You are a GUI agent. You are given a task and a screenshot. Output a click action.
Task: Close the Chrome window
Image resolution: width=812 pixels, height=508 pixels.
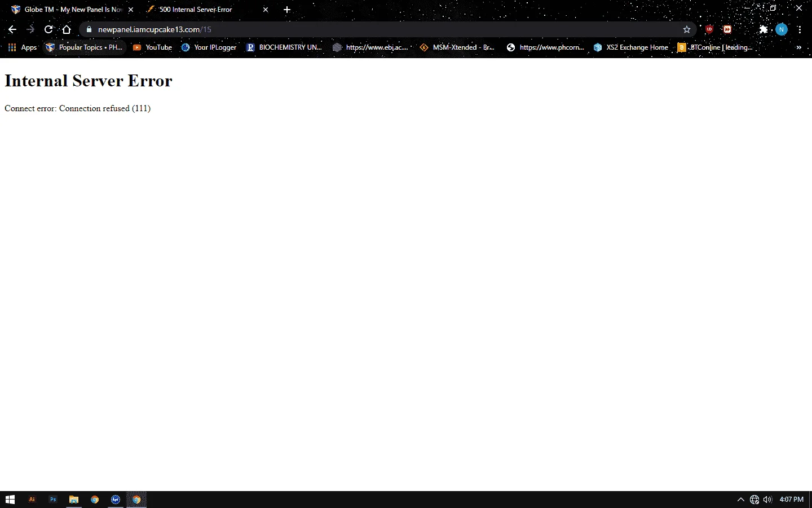(x=798, y=8)
